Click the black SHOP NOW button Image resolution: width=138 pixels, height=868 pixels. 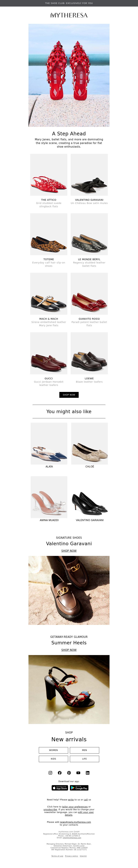coord(69,395)
